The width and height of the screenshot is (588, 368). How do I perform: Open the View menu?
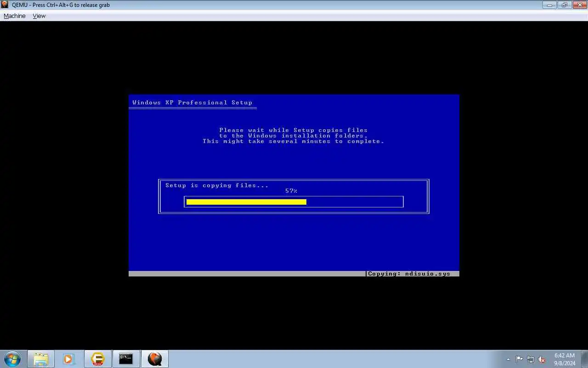click(39, 16)
